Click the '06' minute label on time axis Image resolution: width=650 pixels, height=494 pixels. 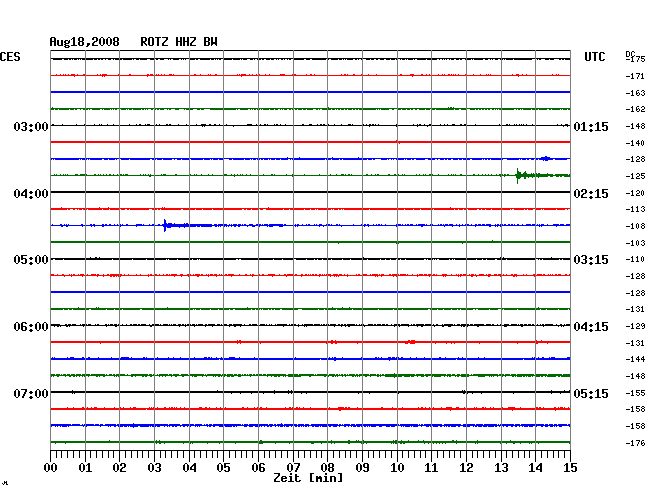(x=258, y=468)
